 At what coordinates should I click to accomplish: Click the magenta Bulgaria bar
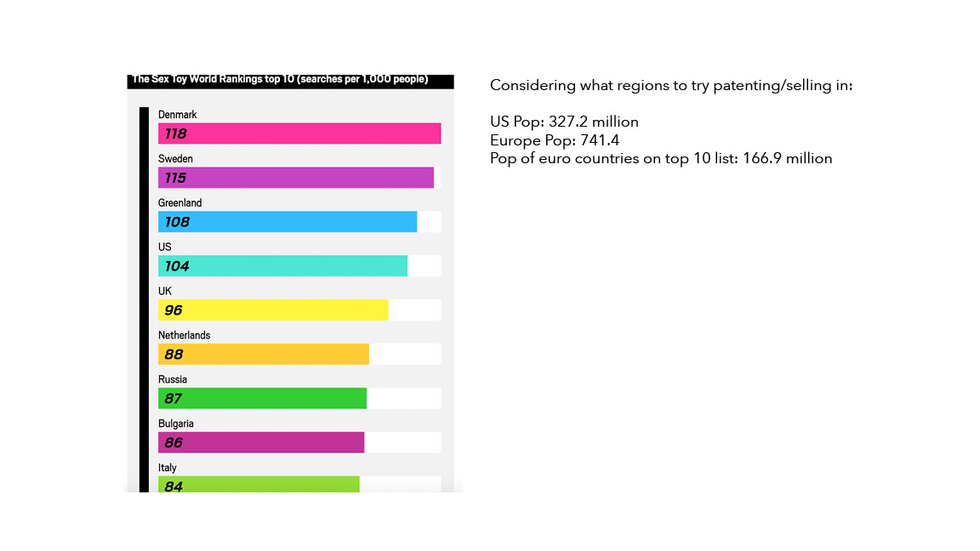pyautogui.click(x=261, y=442)
